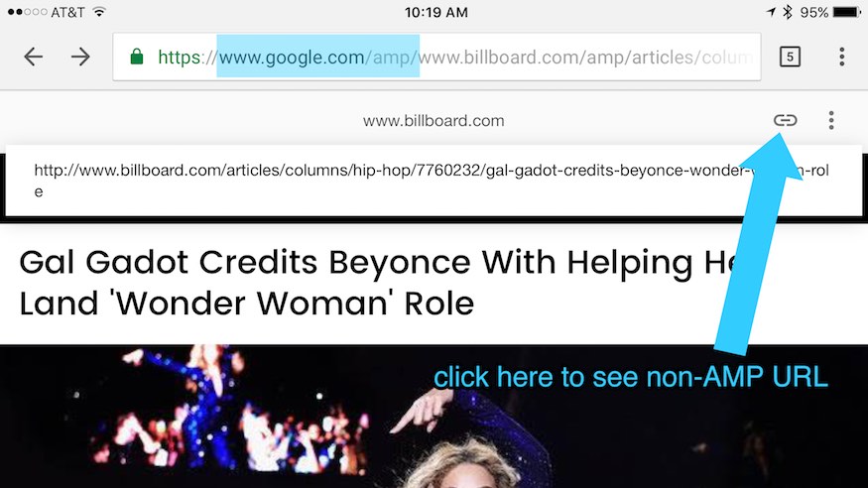
Task: Tap the 10:19 AM clock
Action: pos(436,12)
